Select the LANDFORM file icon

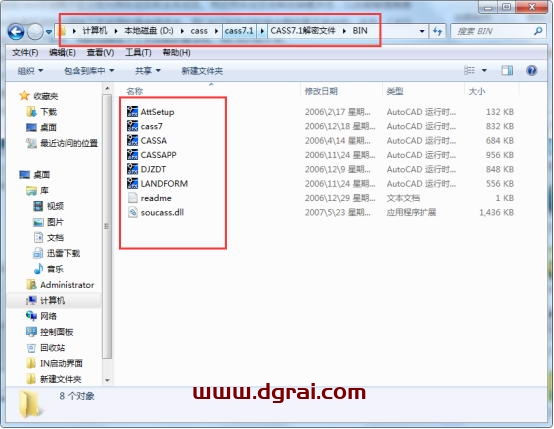click(132, 183)
